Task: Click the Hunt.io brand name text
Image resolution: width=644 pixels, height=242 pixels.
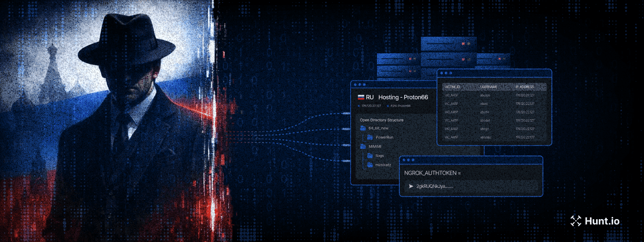Action: pyautogui.click(x=602, y=221)
